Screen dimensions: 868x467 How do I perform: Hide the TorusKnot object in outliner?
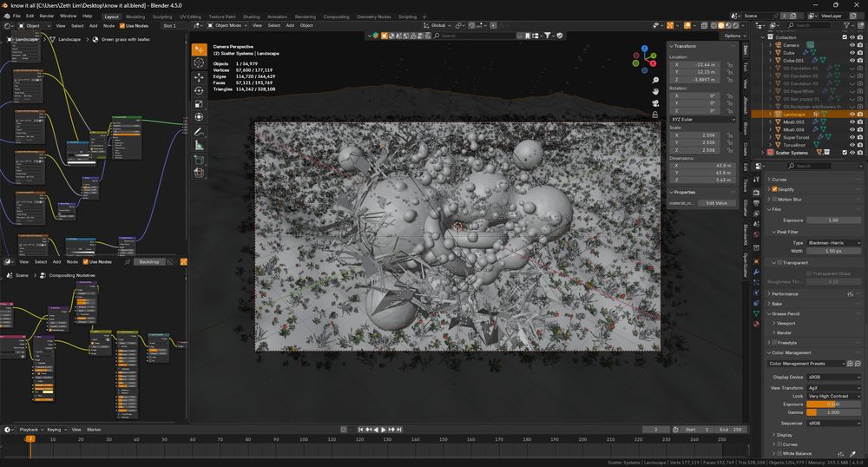point(852,145)
